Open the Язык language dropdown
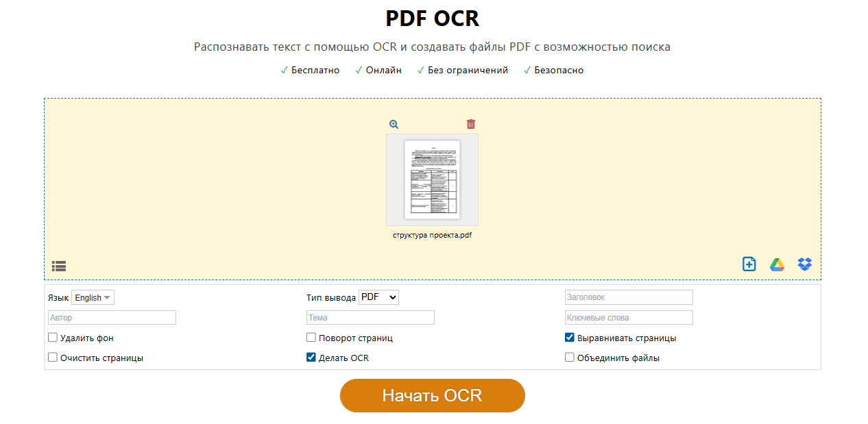 [93, 298]
